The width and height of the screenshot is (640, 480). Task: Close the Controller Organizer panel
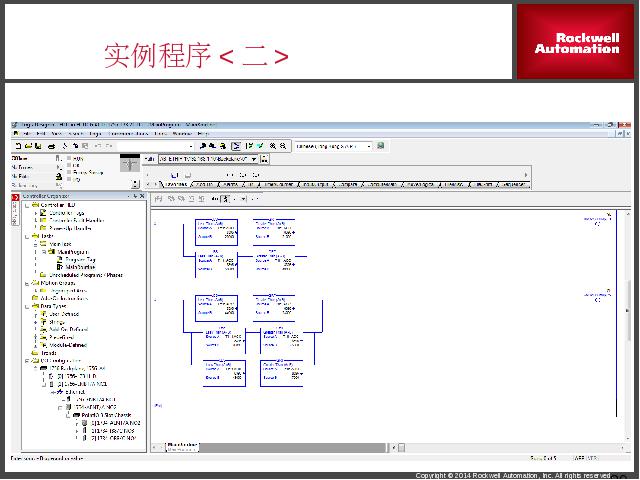pyautogui.click(x=142, y=196)
